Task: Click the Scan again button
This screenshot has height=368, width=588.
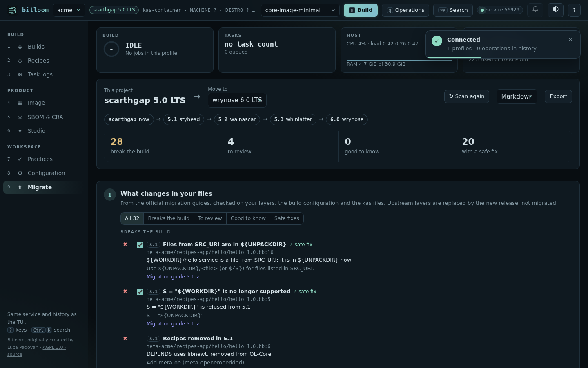Action: click(467, 96)
